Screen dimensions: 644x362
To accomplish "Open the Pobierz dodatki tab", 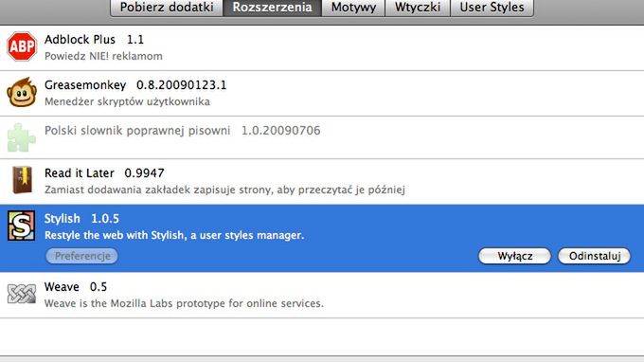I will click(167, 8).
